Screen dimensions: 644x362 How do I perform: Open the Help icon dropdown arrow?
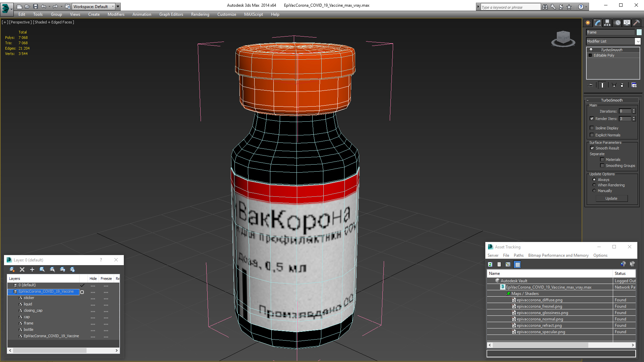point(586,7)
